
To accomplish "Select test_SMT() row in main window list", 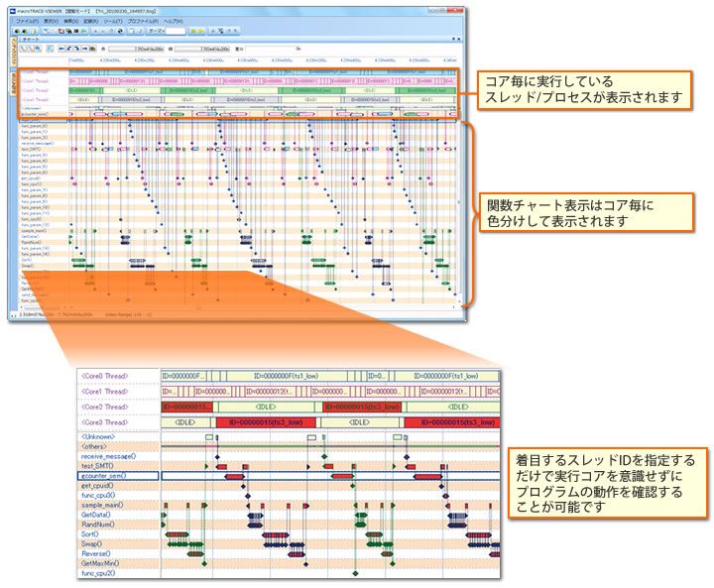I will click(x=31, y=149).
